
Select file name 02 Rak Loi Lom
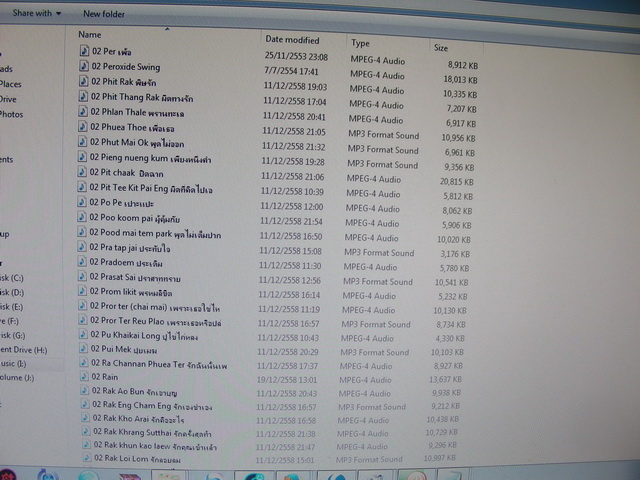[138, 459]
